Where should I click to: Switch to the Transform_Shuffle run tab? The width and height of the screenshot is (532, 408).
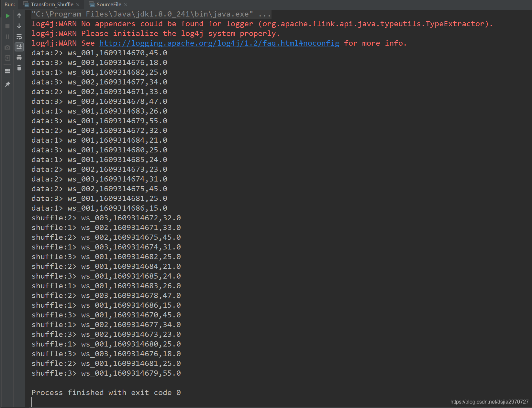click(52, 5)
